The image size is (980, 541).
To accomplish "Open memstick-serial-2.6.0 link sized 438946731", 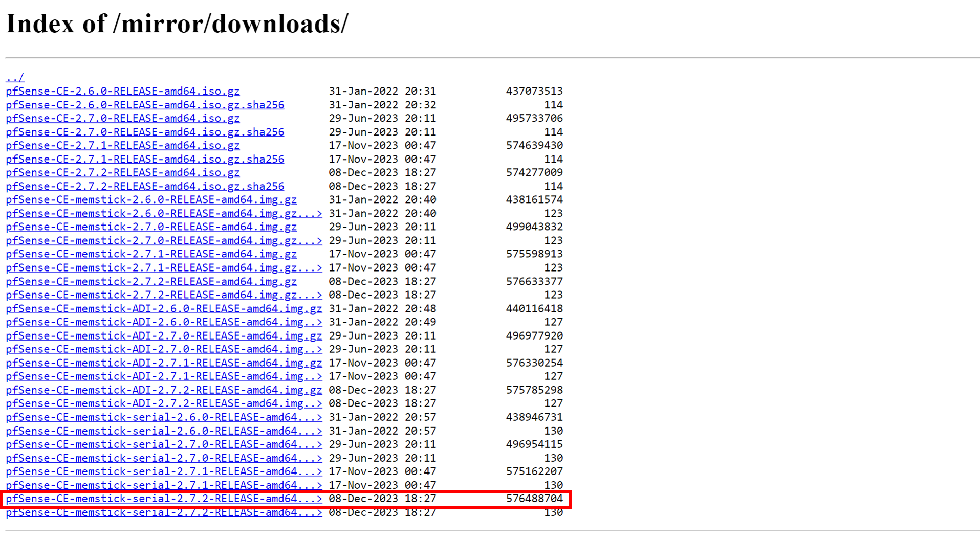I will 164,417.
